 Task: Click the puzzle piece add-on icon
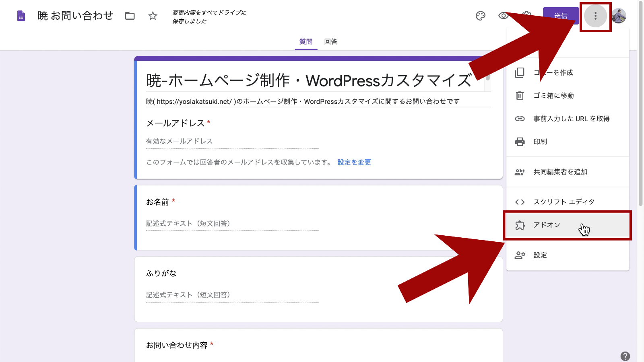pos(520,225)
